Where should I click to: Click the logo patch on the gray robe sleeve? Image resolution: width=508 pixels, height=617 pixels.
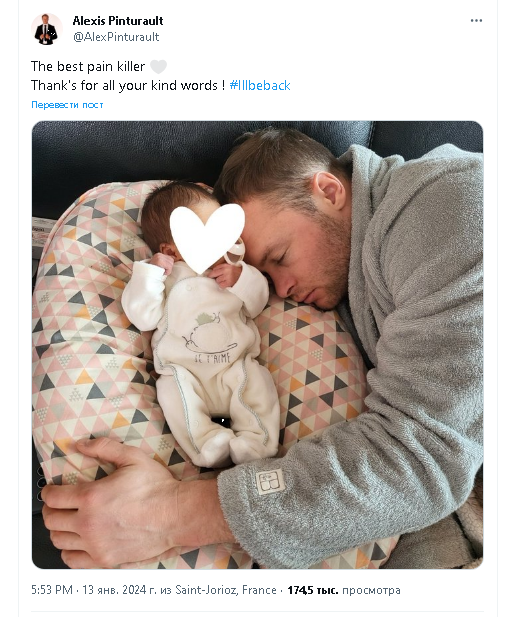[x=270, y=482]
